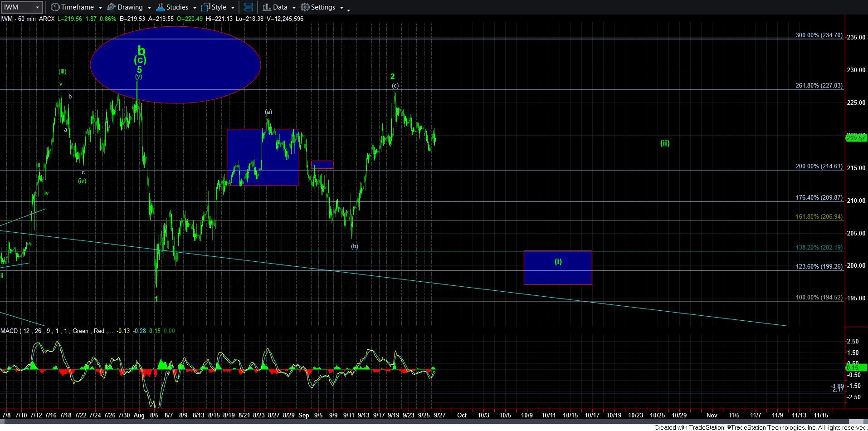
Task: Click the Hi=221.13 readout
Action: coord(219,19)
